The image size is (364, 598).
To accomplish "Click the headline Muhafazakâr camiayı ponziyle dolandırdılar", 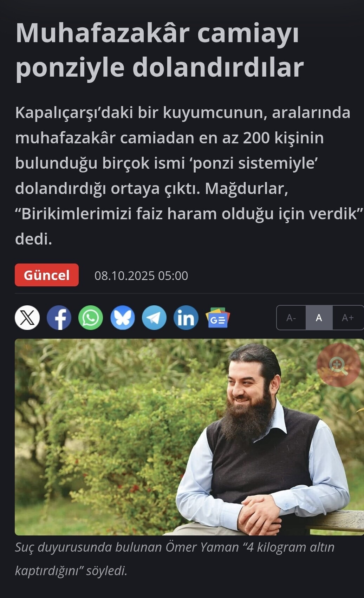I will click(x=160, y=50).
